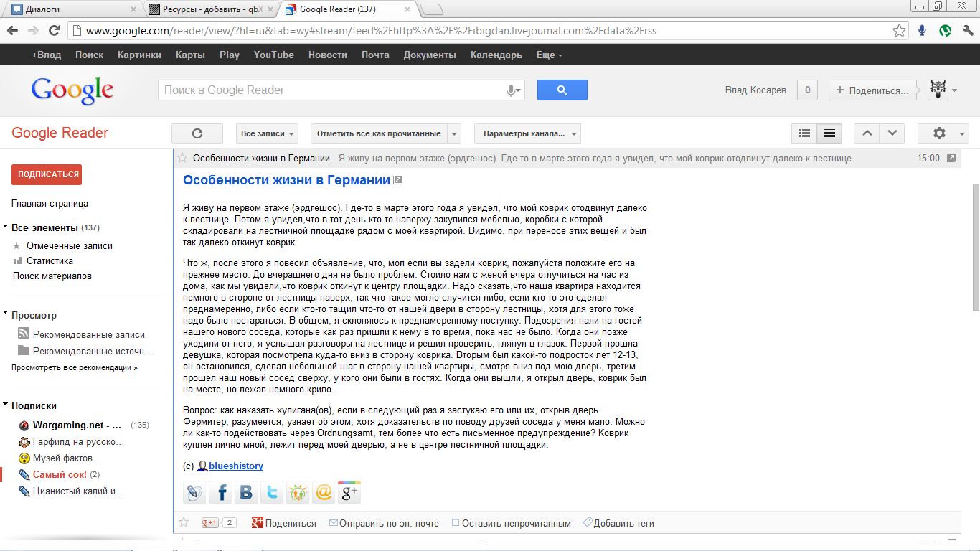The height and width of the screenshot is (551, 980).
Task: Open the green uTorrent extension icon
Action: tap(946, 31)
